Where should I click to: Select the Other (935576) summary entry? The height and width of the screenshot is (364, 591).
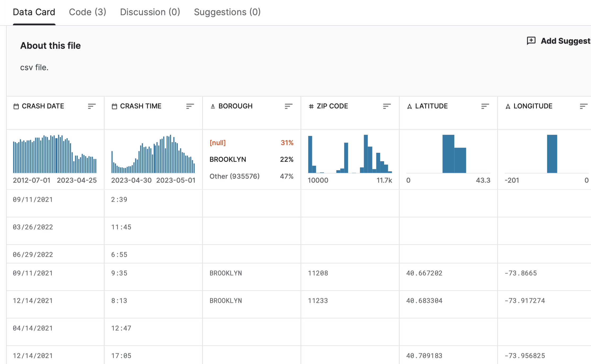tap(251, 176)
